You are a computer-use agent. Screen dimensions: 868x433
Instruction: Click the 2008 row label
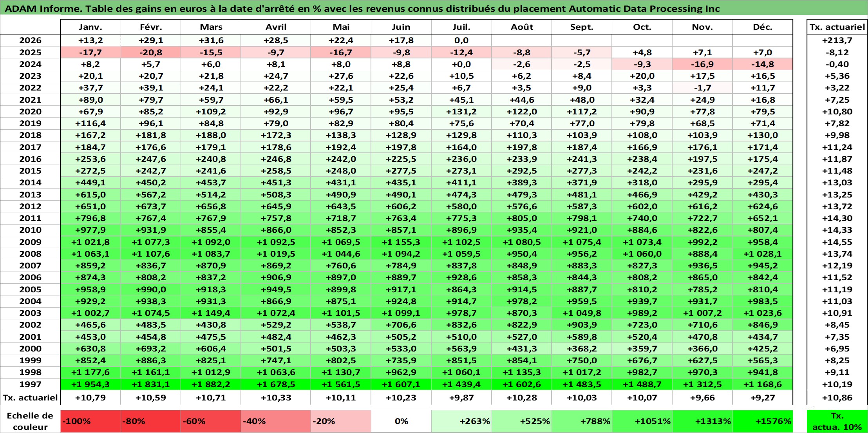pyautogui.click(x=30, y=254)
